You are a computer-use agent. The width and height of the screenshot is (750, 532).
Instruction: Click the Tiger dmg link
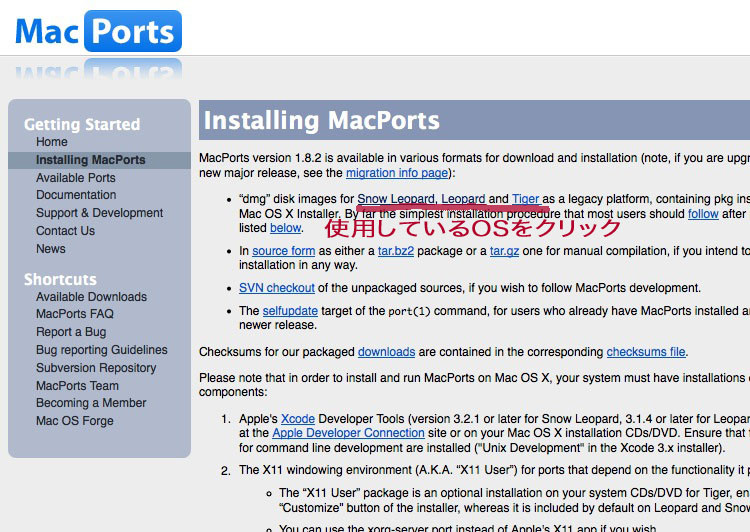pyautogui.click(x=525, y=199)
